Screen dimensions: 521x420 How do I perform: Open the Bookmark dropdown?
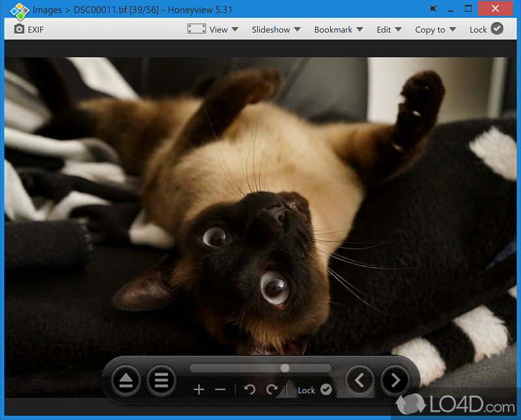[x=334, y=29]
